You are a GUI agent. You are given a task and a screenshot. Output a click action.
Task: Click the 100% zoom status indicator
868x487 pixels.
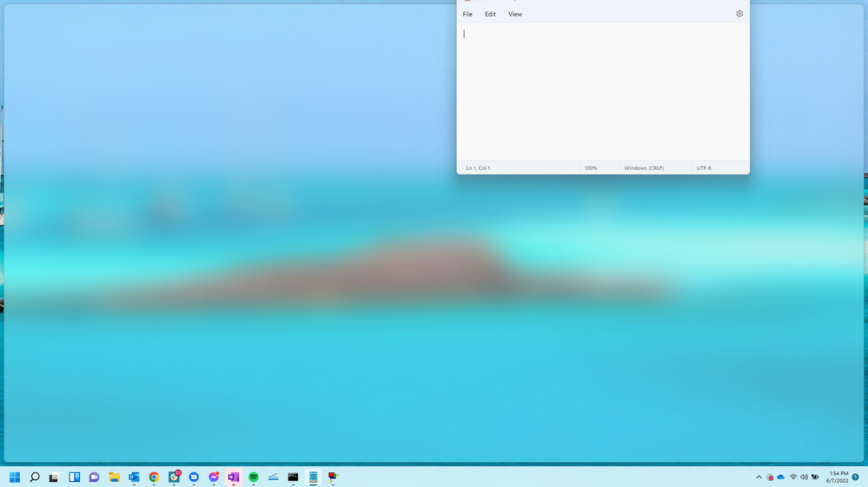(591, 168)
